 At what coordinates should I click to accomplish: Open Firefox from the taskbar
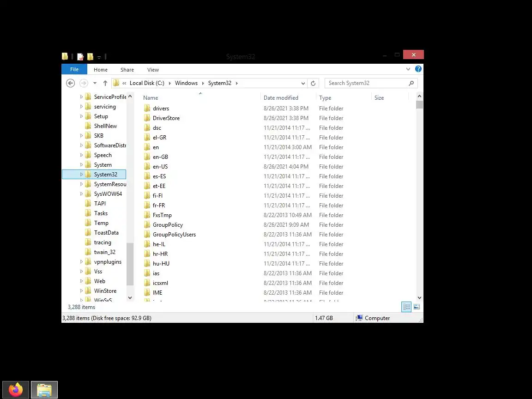[16, 389]
